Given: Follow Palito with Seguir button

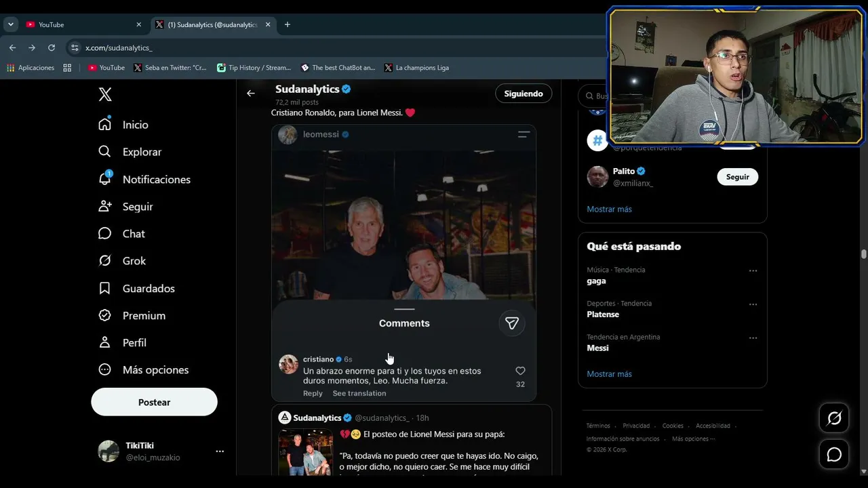Looking at the screenshot, I should [x=738, y=177].
